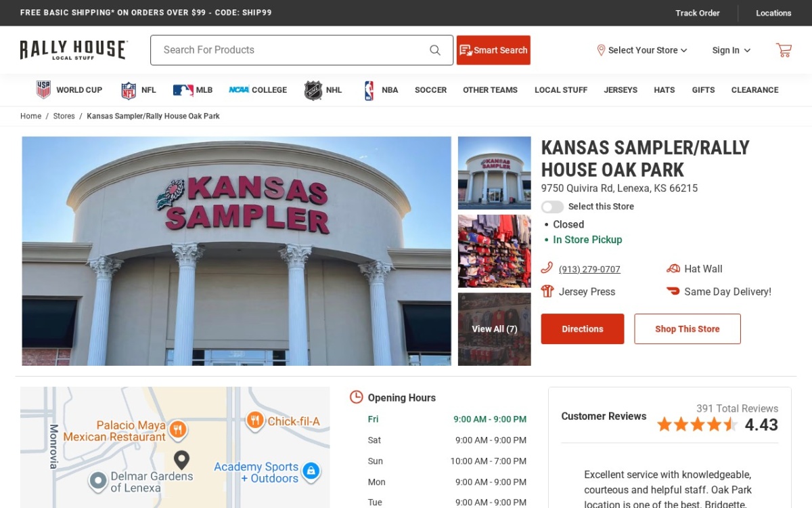This screenshot has height=508, width=812.
Task: Click the store address 9750 Quivira Rd
Action: [x=619, y=188]
